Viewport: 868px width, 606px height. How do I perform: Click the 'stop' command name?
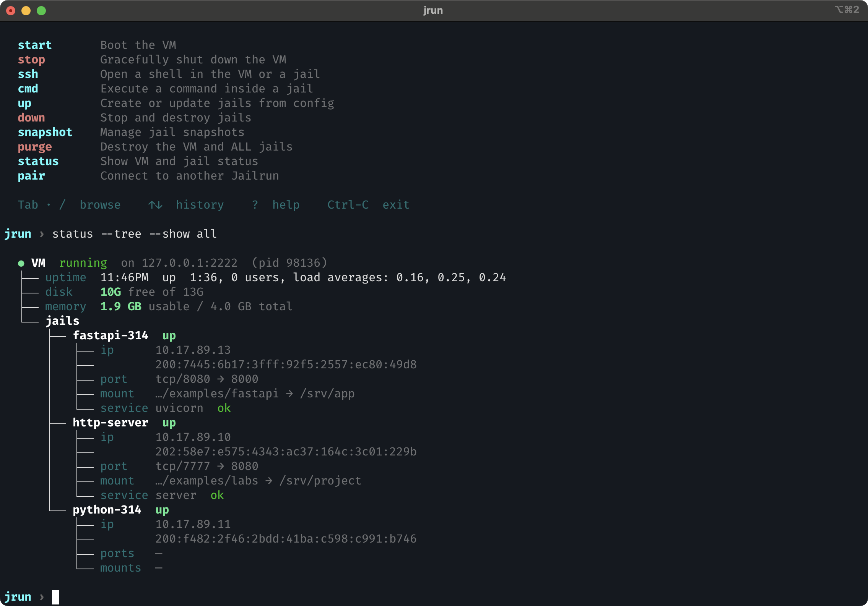coord(31,60)
